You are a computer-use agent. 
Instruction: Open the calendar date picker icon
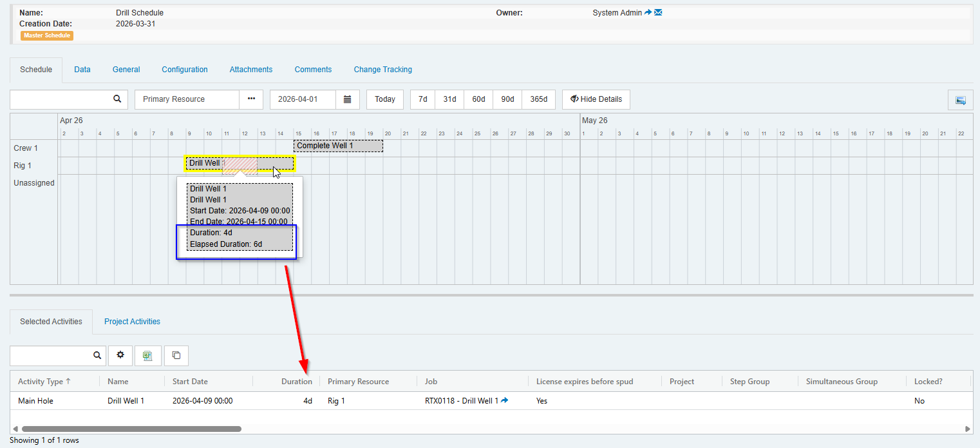[347, 99]
